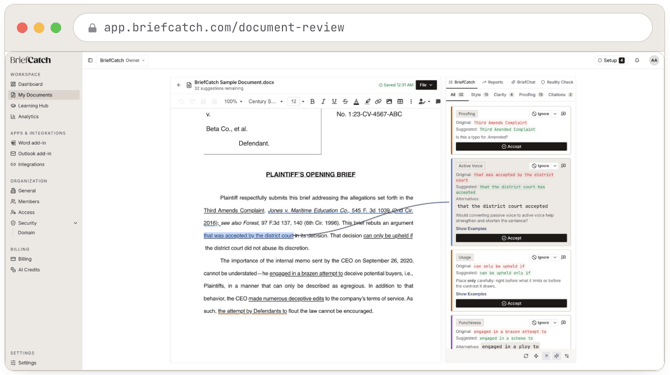Open Setup button in top bar
Screen dimensions: 670x375
[x=611, y=60]
